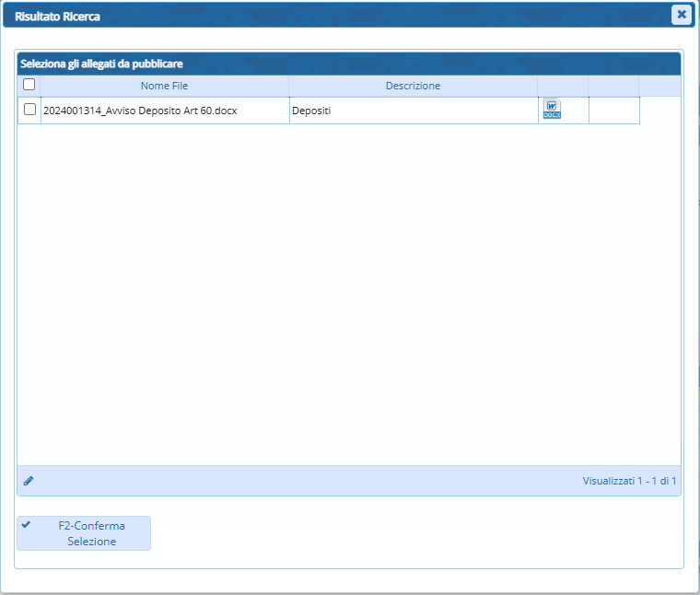This screenshot has width=700, height=595.
Task: Click the pencil edit icon in footer
Action: coord(29,481)
